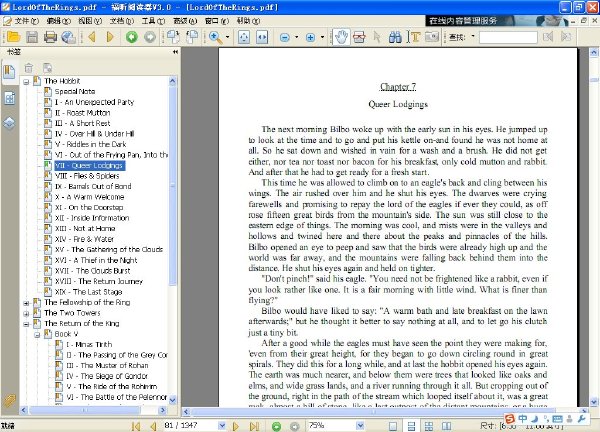Click the Fit Page icon
The image size is (600, 432).
point(244,37)
